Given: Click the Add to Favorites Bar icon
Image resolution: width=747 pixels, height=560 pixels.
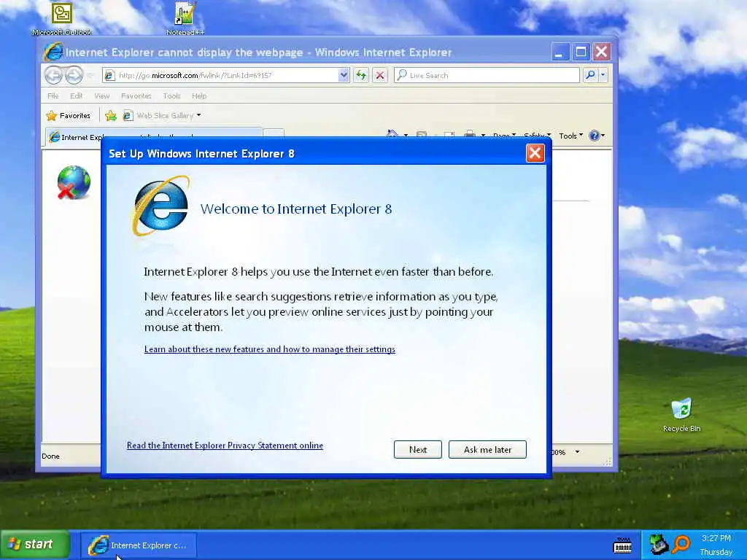Looking at the screenshot, I should click(x=111, y=115).
